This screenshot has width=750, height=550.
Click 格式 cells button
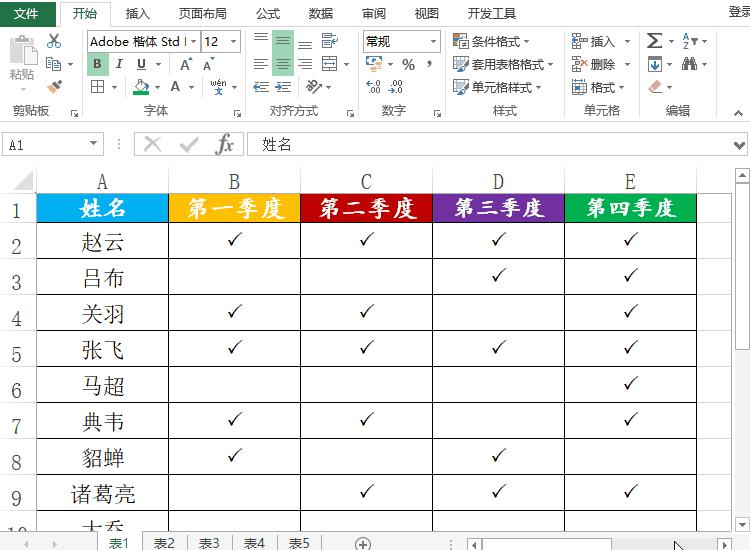598,87
